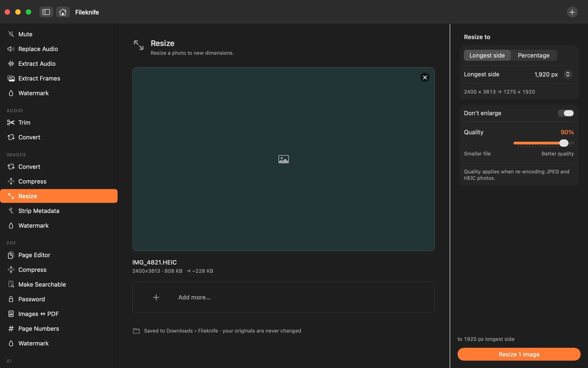Click the Quality slider handle
Viewport: 588px width, 368px height.
(x=564, y=143)
